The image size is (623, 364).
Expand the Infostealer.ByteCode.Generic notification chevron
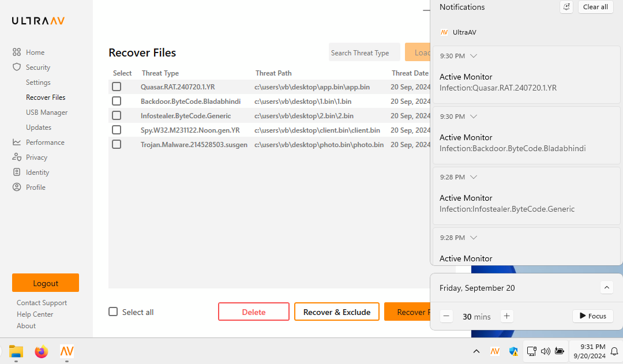[x=474, y=177]
